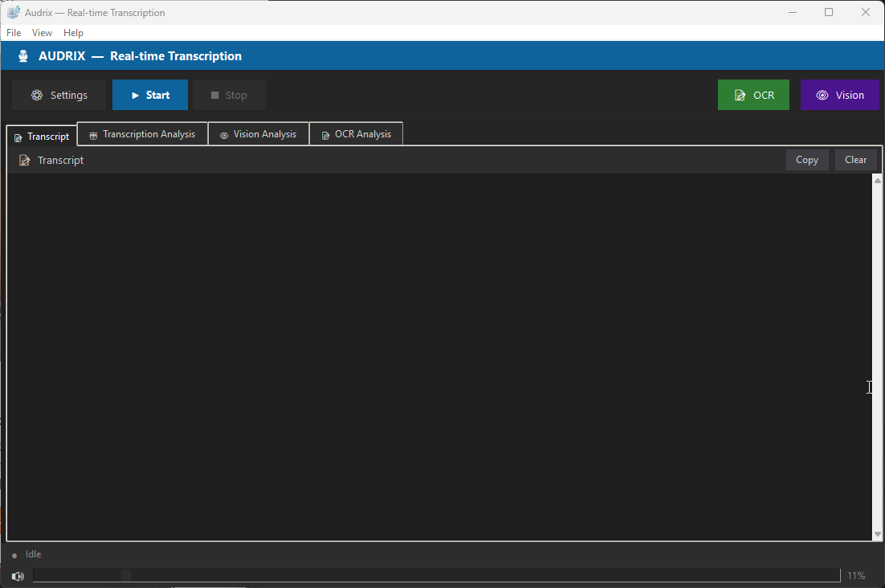Click the greyed-out Stop button
This screenshot has width=885, height=588.
tap(229, 95)
